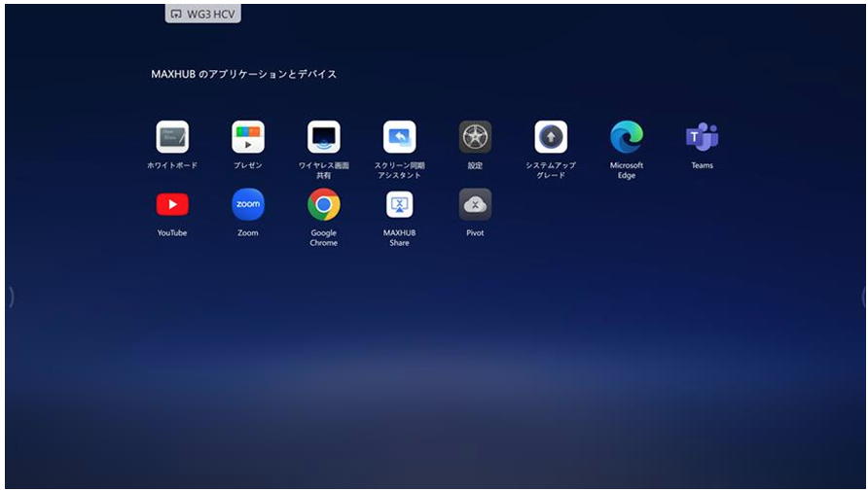This screenshot has height=491, width=868.
Task: Launch MAXHUB Share app
Action: point(399,204)
